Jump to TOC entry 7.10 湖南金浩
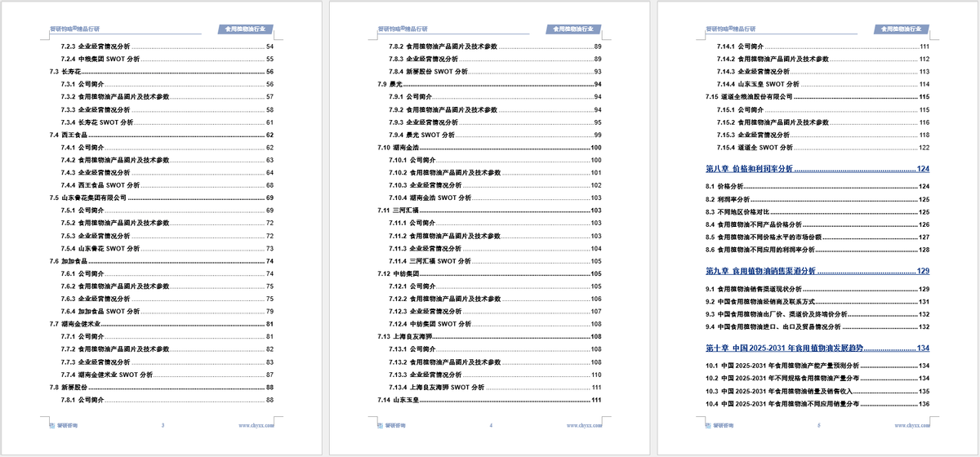 tap(399, 147)
